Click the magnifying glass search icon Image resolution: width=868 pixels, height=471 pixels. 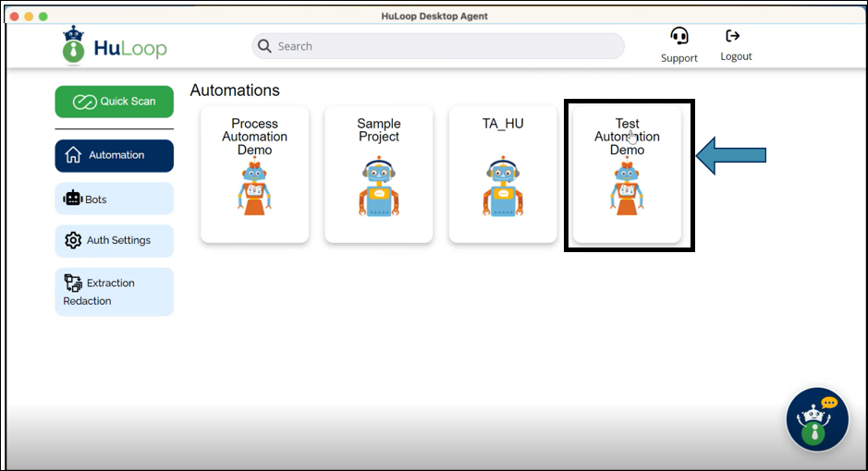(x=264, y=46)
